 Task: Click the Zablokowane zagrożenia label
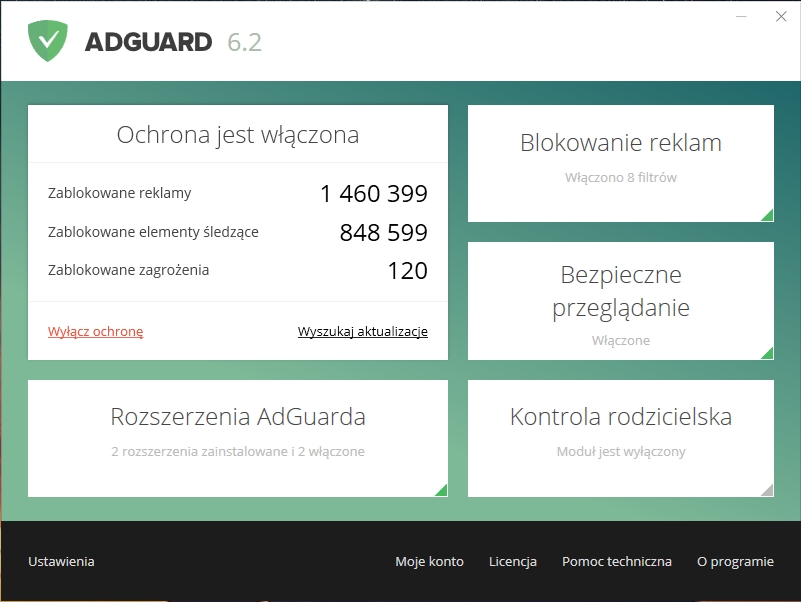click(x=128, y=270)
